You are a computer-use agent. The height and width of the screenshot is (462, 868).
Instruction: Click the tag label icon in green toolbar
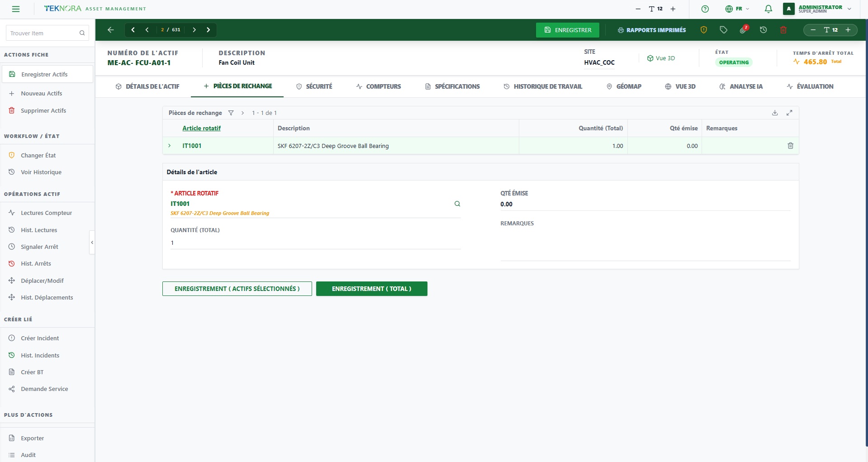click(x=723, y=30)
